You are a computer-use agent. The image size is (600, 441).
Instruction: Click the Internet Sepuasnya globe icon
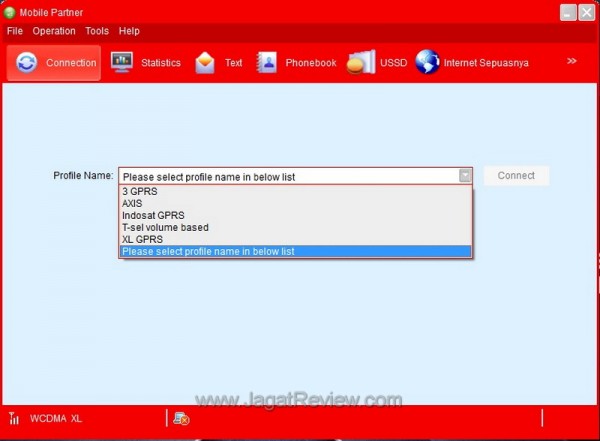coord(427,63)
